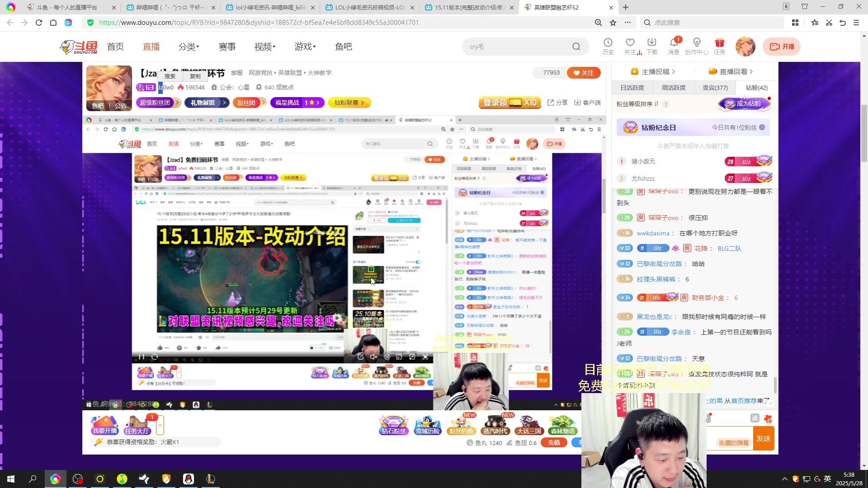868x488 pixels.
Task: Open the browser extensions grid icon
Action: 795,23
